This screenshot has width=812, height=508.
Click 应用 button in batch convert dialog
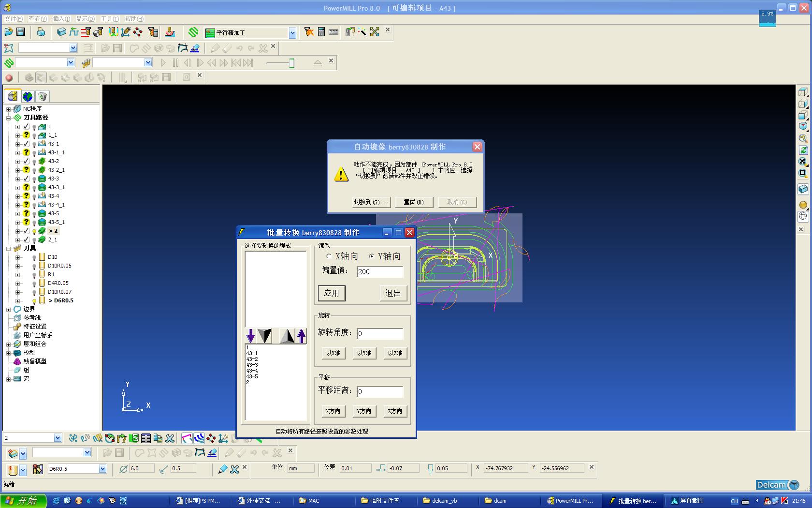click(x=332, y=293)
